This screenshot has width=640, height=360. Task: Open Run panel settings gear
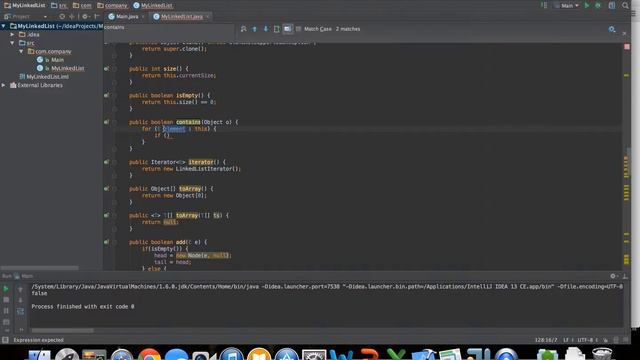point(613,276)
